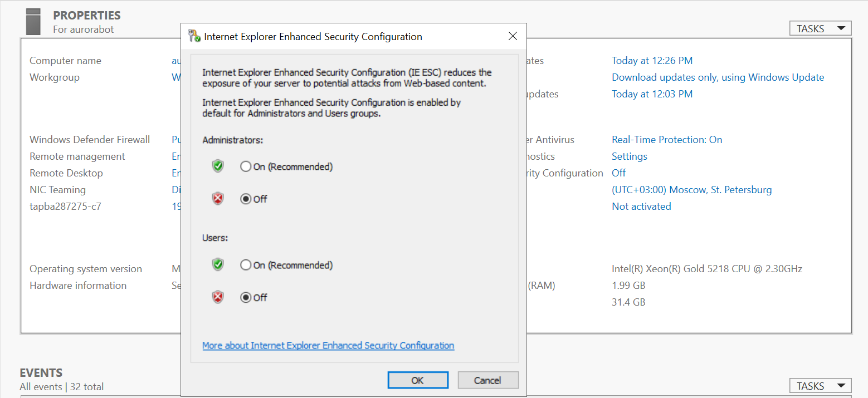The image size is (868, 398).
Task: Cancel the security configuration dialog
Action: (487, 380)
